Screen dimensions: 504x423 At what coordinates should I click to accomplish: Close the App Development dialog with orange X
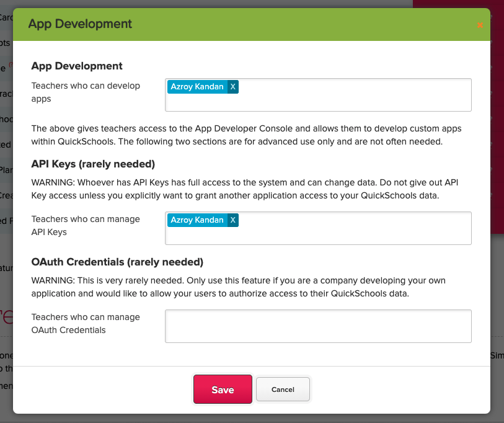click(x=480, y=25)
